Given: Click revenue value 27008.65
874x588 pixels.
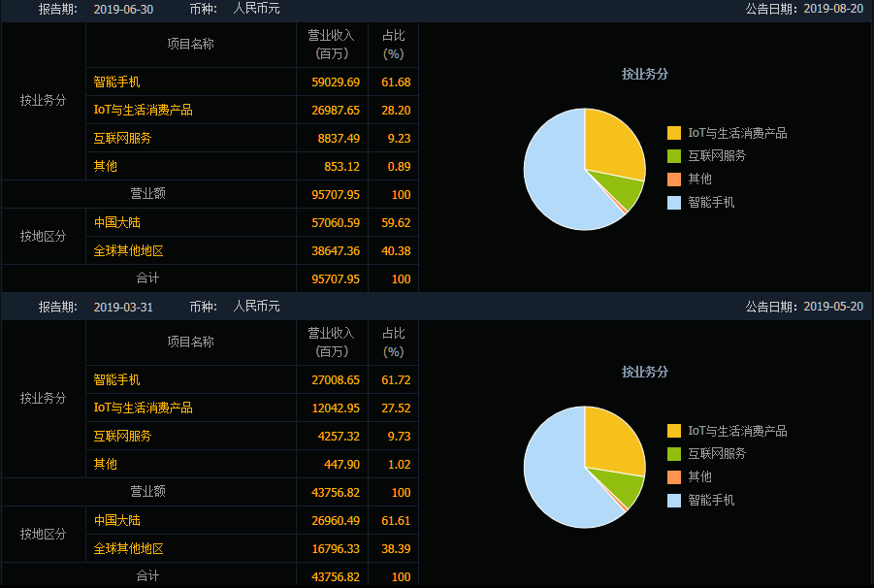Looking at the screenshot, I should (x=336, y=380).
